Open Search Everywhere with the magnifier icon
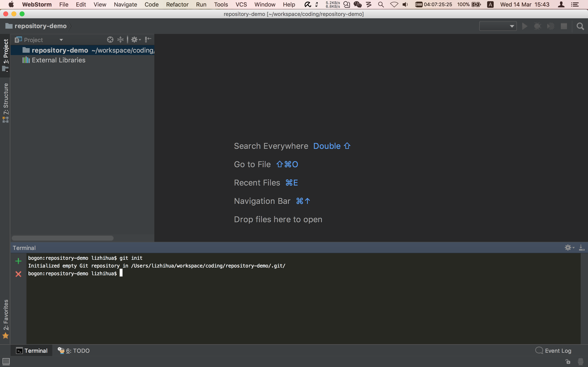This screenshot has height=367, width=588. click(x=581, y=27)
